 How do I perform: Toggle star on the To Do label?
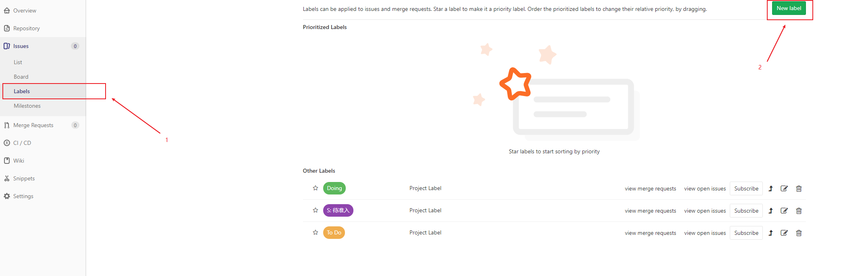point(316,232)
